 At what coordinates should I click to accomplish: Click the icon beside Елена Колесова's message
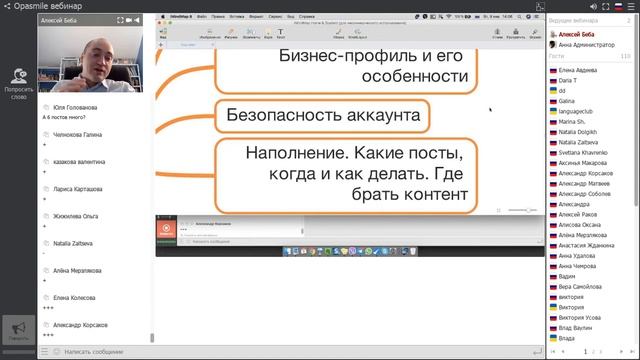coord(46,298)
